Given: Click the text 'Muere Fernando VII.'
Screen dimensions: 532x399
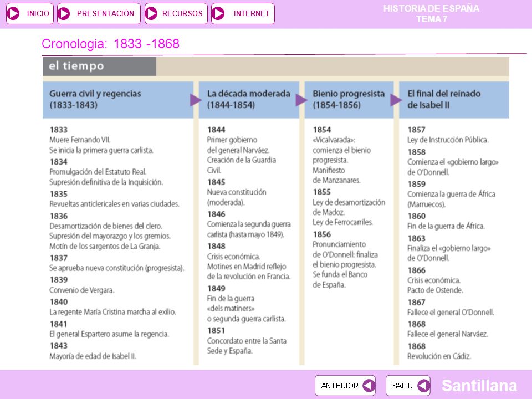Looking at the screenshot, I should pos(80,140).
